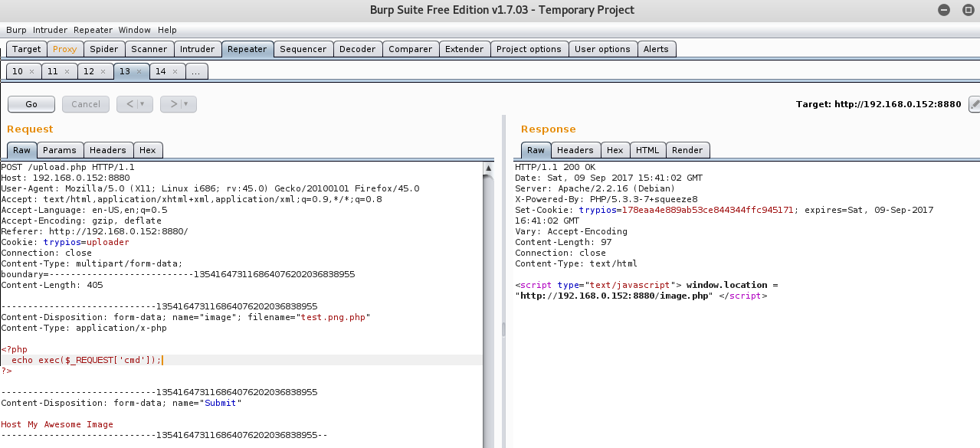Show response Raw view

[536, 150]
